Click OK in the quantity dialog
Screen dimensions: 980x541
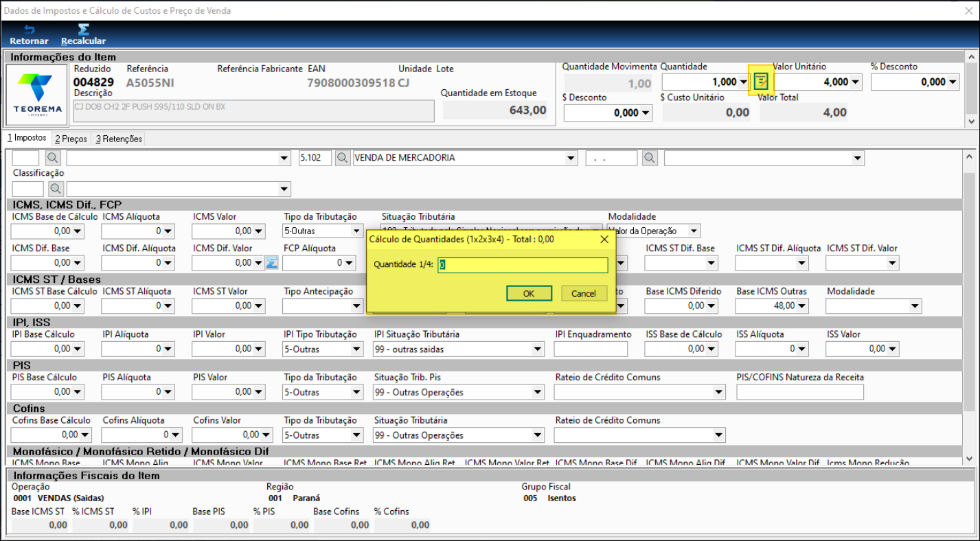(529, 293)
